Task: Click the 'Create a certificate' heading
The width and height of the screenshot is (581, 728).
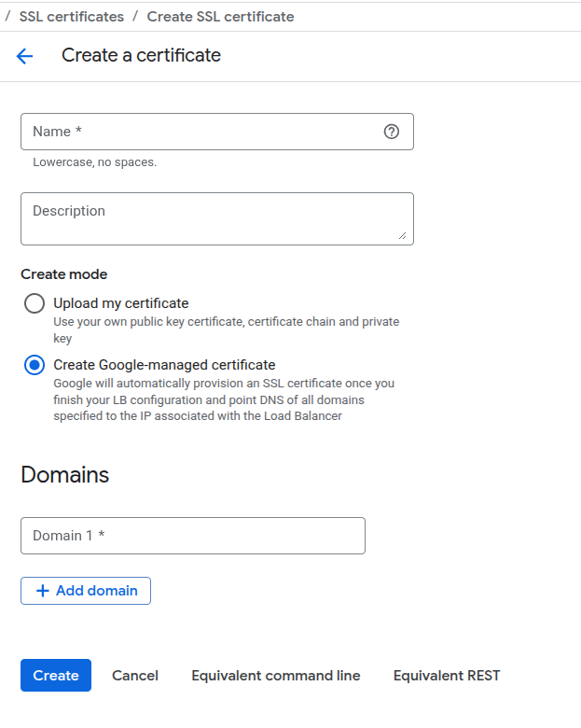Action: click(141, 55)
